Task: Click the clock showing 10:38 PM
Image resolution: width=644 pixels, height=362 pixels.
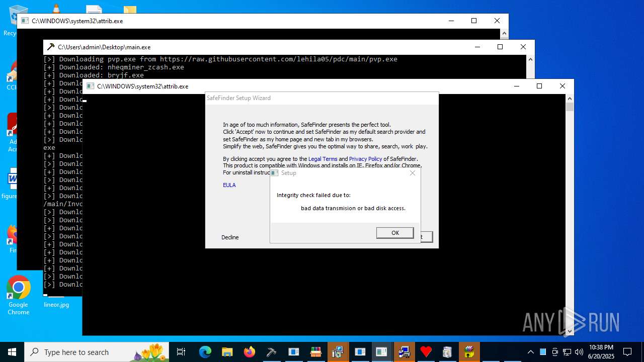Action: click(601, 352)
